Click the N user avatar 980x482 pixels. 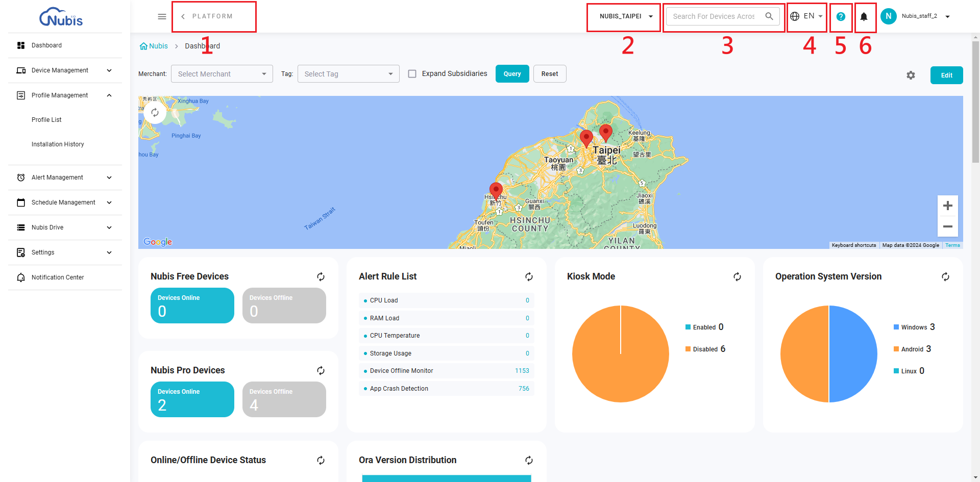(x=889, y=16)
